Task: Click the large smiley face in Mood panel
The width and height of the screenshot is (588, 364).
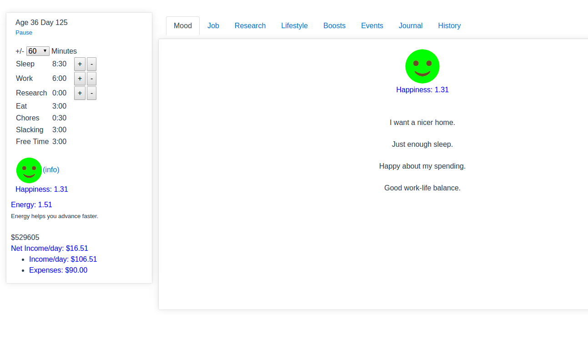Action: click(422, 66)
